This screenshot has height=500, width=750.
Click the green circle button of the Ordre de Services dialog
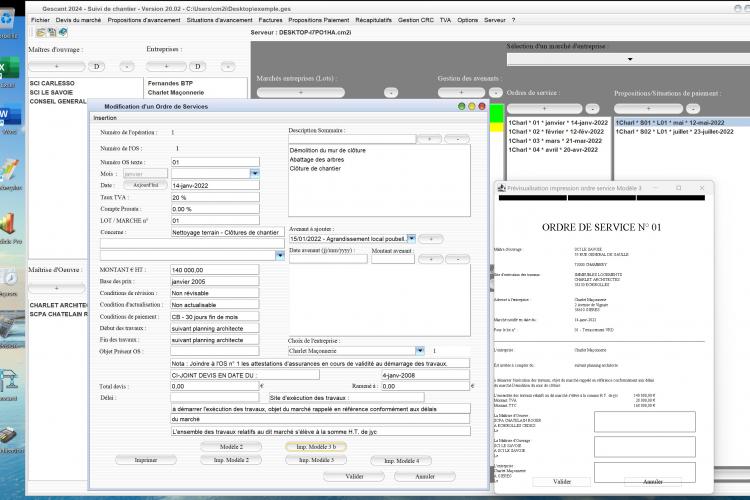(x=462, y=106)
